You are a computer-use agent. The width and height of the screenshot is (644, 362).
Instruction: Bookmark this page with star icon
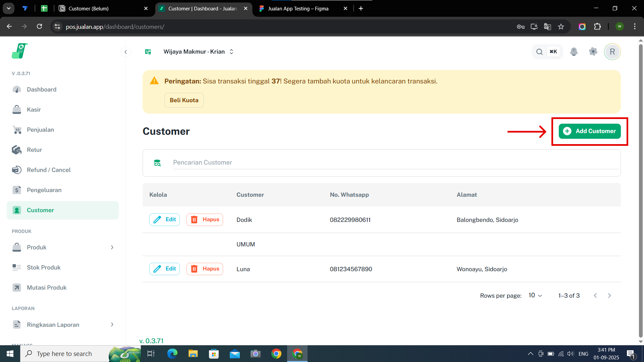pyautogui.click(x=561, y=26)
